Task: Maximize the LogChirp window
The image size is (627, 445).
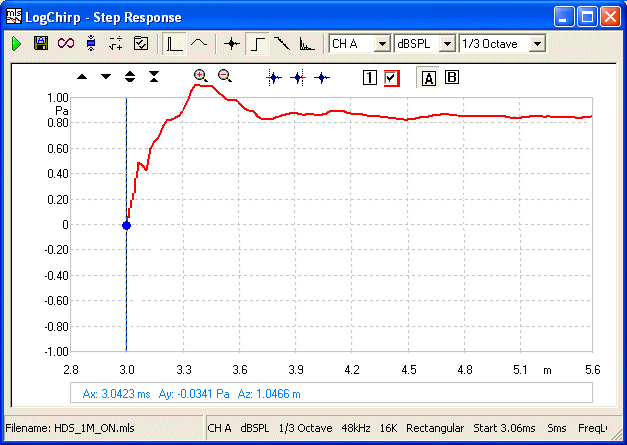Action: pos(587,17)
